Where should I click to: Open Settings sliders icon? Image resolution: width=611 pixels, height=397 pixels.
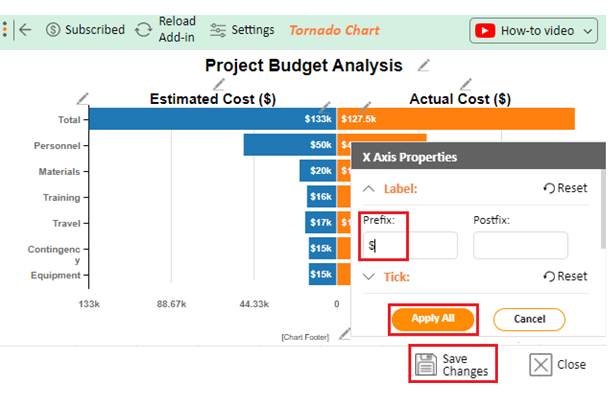[218, 30]
